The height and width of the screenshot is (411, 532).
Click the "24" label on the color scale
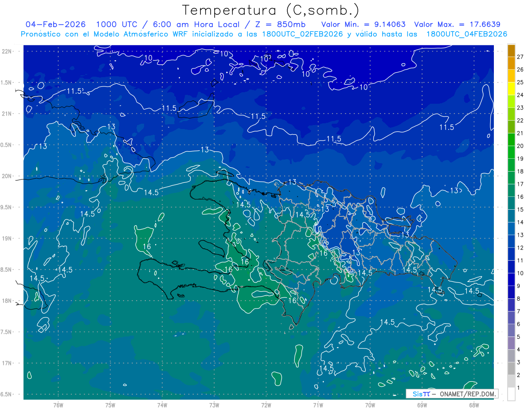click(x=520, y=95)
